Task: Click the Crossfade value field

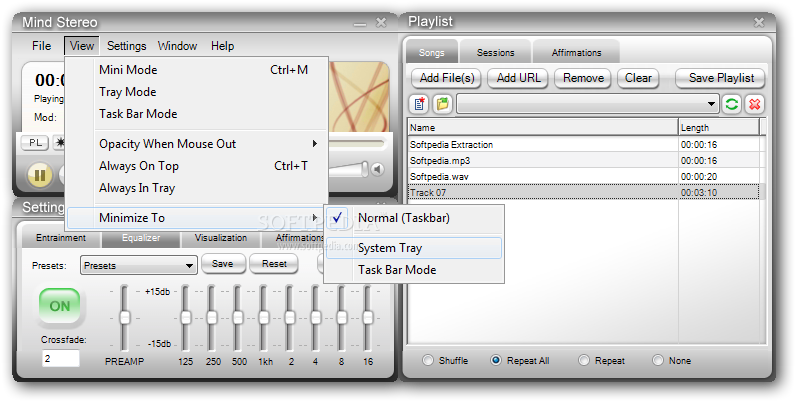Action: pyautogui.click(x=61, y=358)
